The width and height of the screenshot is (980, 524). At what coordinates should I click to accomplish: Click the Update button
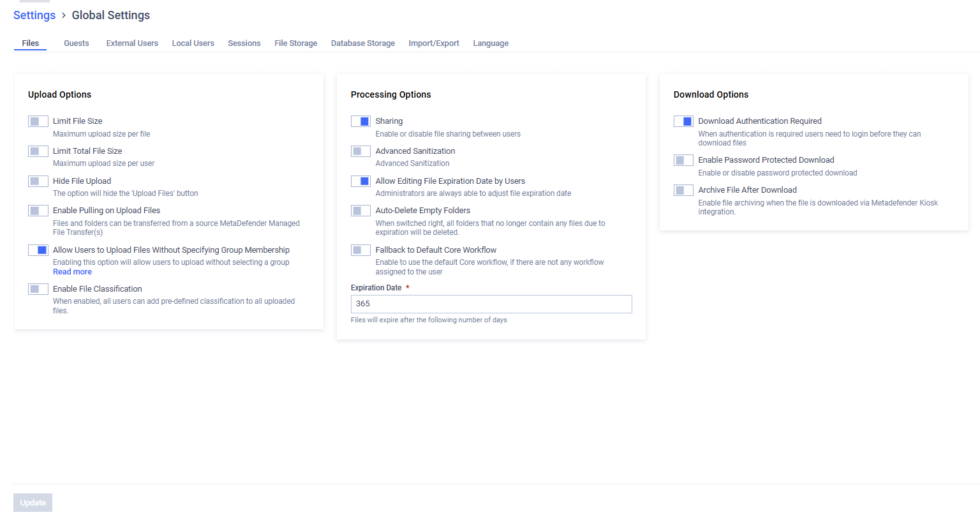point(33,503)
